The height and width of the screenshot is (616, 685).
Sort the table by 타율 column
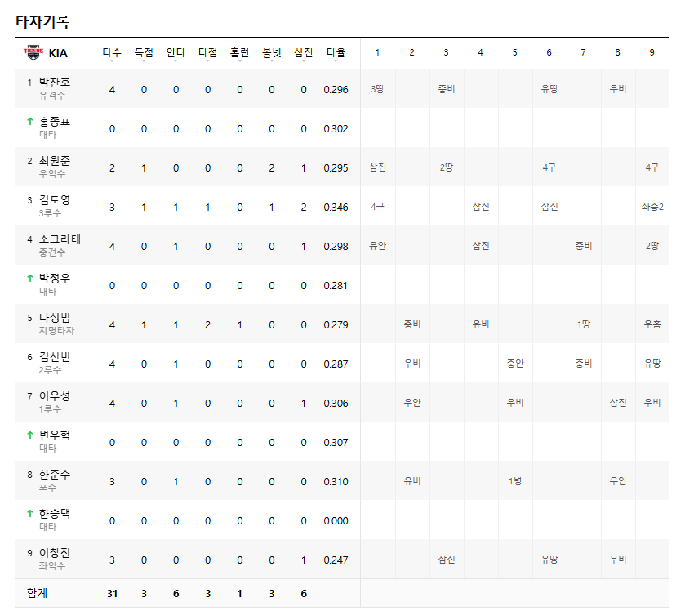336,53
